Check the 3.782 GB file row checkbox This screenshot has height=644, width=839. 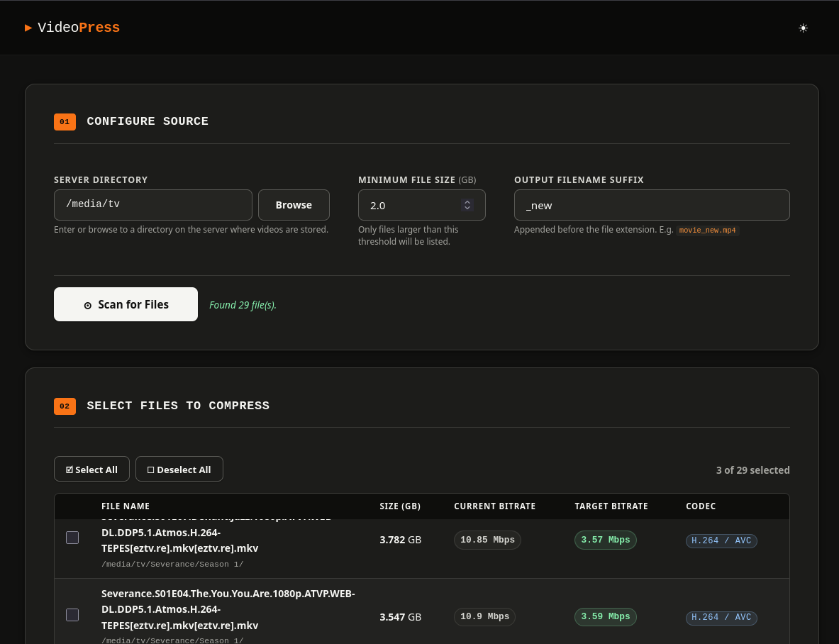click(x=72, y=538)
